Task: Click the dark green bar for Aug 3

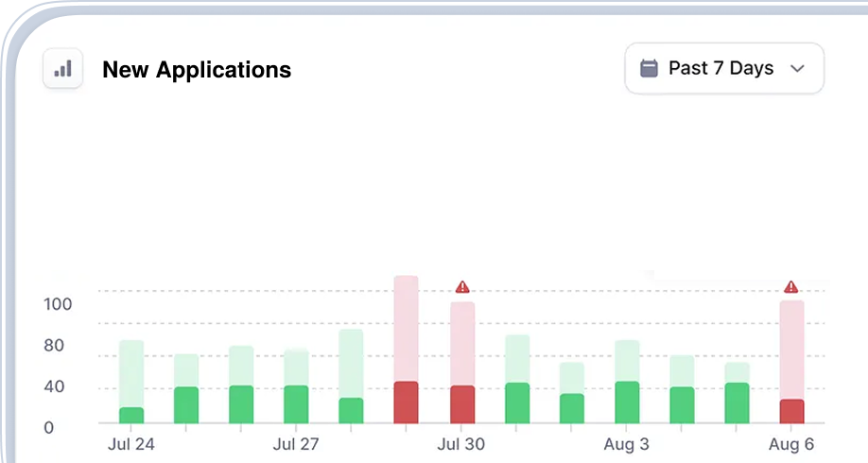Action: coord(627,403)
